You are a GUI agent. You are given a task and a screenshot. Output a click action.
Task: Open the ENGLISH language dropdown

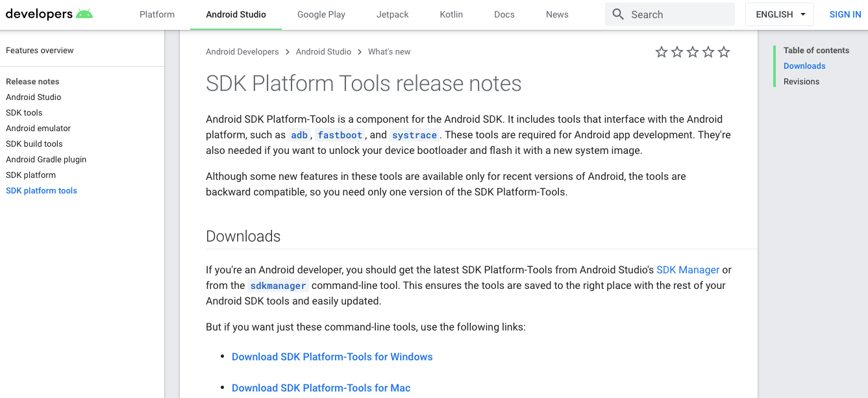(x=779, y=14)
